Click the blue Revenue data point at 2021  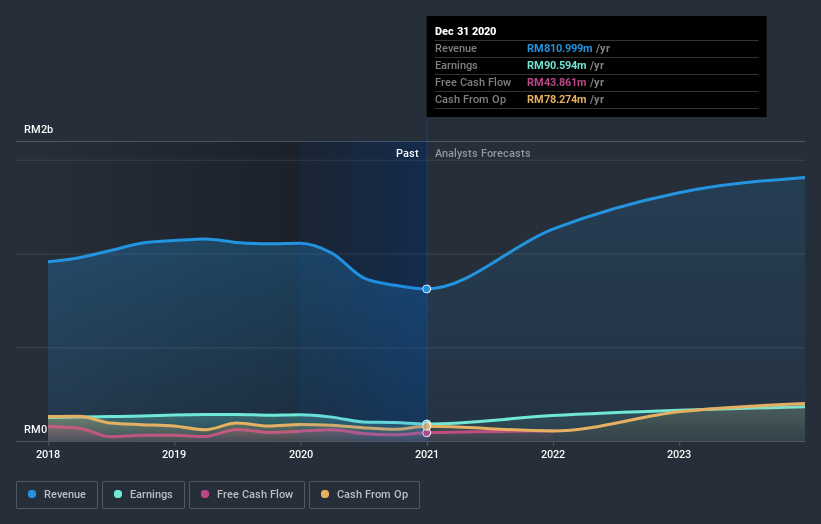[x=427, y=289]
